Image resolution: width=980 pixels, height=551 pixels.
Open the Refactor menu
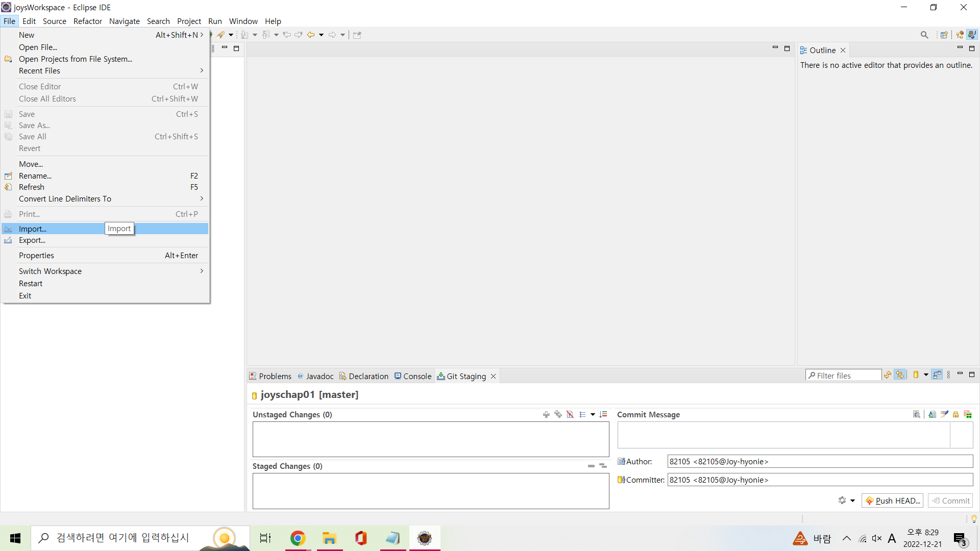(88, 21)
